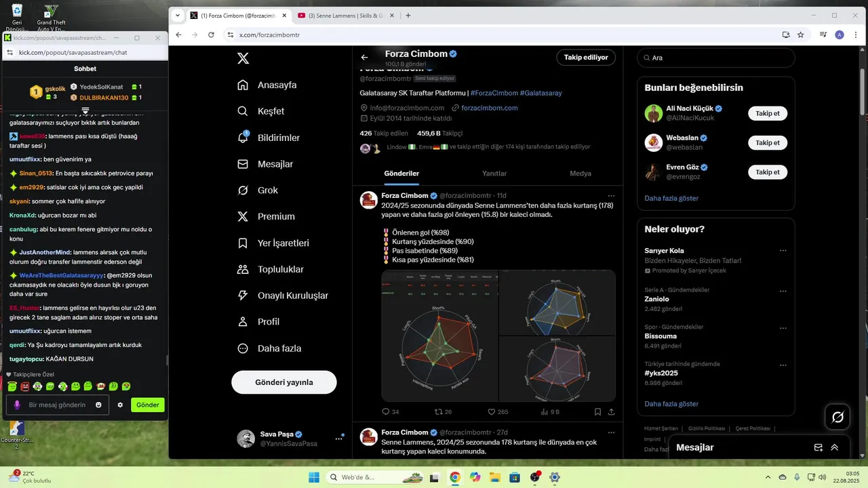Open the #Galatasaray hashtag link
Viewport: 868px width, 488px height.
tap(541, 93)
